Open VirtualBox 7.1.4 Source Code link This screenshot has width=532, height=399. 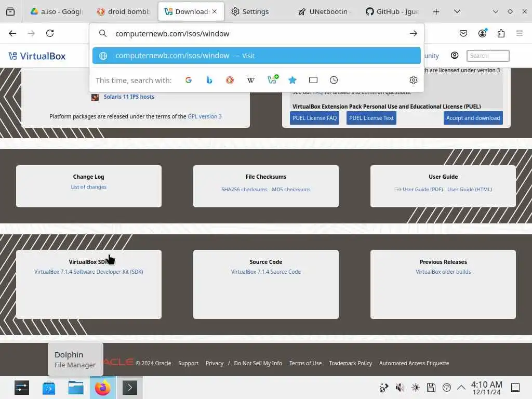pos(265,272)
